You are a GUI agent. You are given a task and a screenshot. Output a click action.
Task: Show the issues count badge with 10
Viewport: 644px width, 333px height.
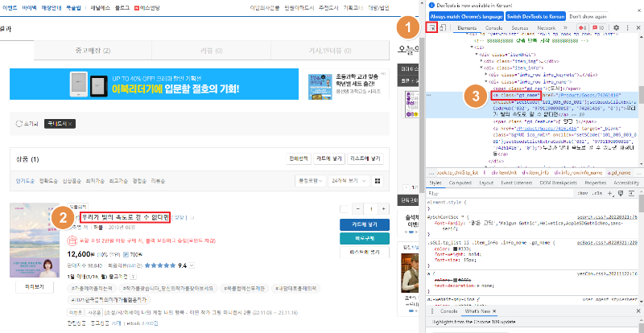point(598,27)
